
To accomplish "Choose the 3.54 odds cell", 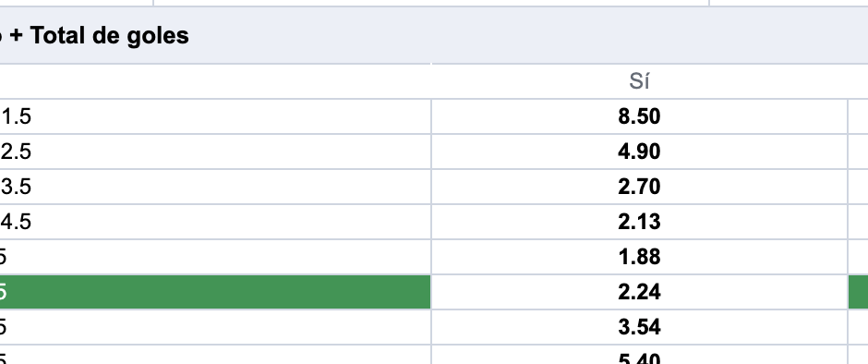I will click(x=639, y=327).
